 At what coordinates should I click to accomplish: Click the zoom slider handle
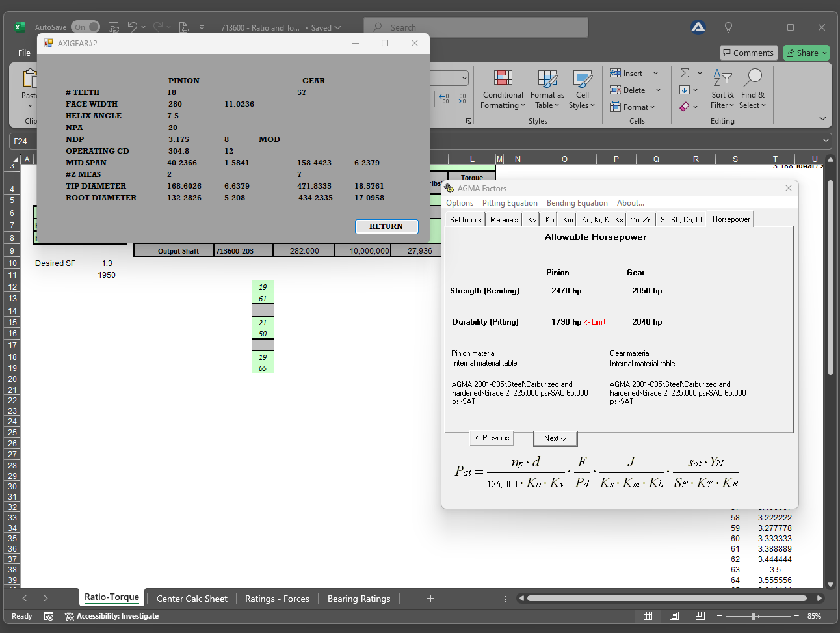click(753, 616)
